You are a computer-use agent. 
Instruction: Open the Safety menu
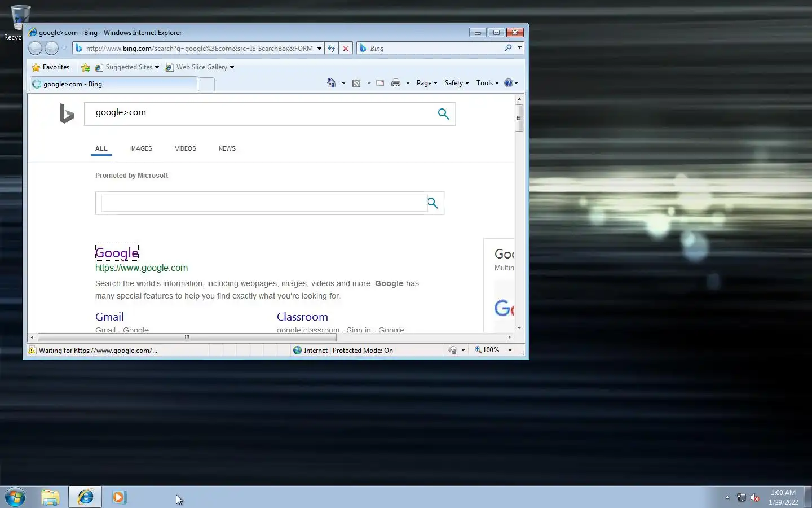pyautogui.click(x=457, y=83)
